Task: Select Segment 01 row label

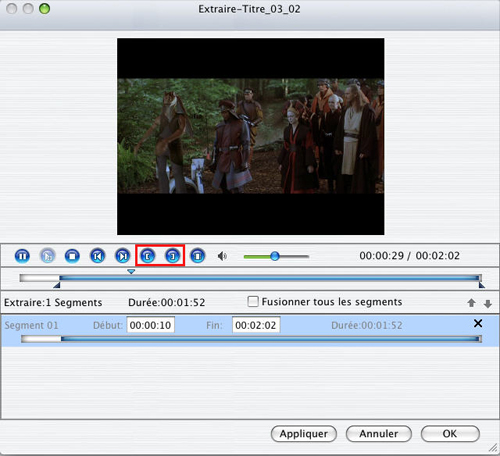Action: point(31,325)
